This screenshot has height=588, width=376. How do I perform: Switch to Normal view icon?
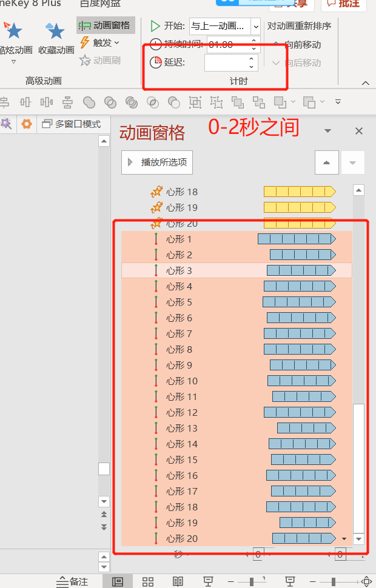point(118,581)
